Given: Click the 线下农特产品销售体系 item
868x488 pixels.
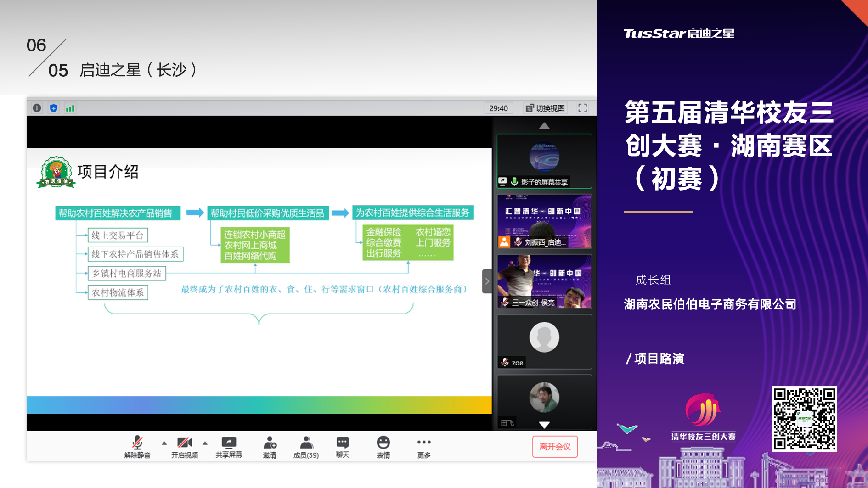Looking at the screenshot, I should (135, 254).
